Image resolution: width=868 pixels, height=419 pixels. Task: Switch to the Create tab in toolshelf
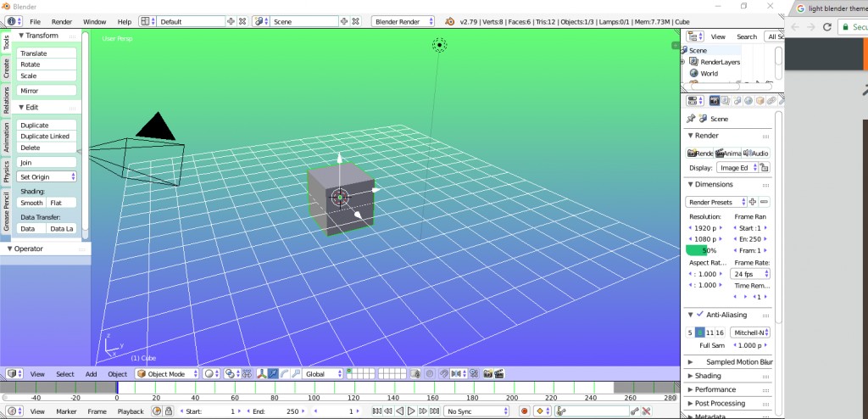pyautogui.click(x=7, y=69)
